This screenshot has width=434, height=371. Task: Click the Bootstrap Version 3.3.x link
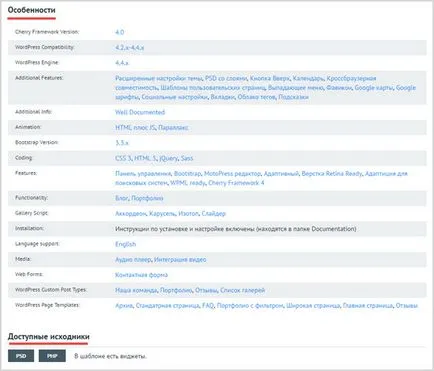click(x=122, y=143)
